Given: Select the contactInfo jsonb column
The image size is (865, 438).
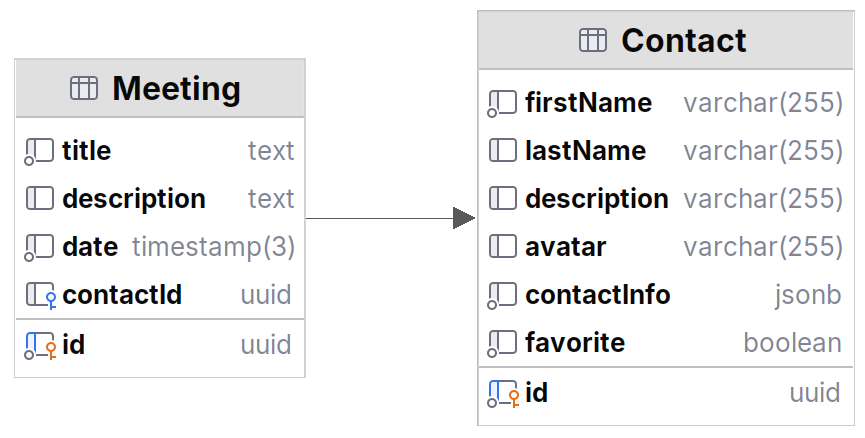Looking at the screenshot, I should (665, 295).
